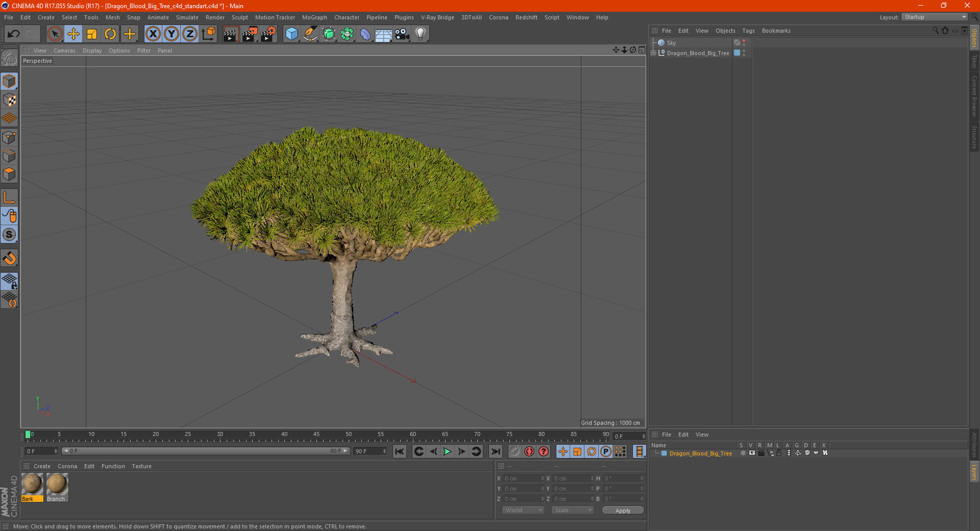Open the viewport Display menu

point(92,51)
